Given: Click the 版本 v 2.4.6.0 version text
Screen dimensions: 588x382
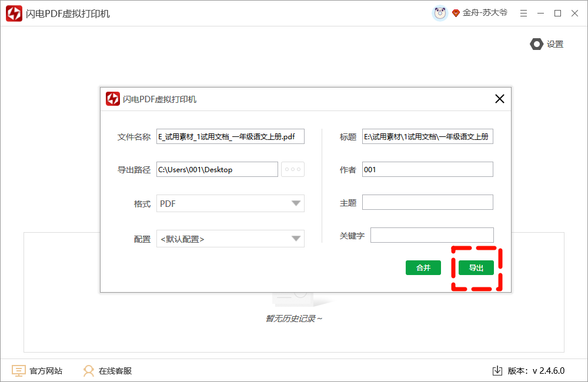Looking at the screenshot, I should click(x=536, y=371).
